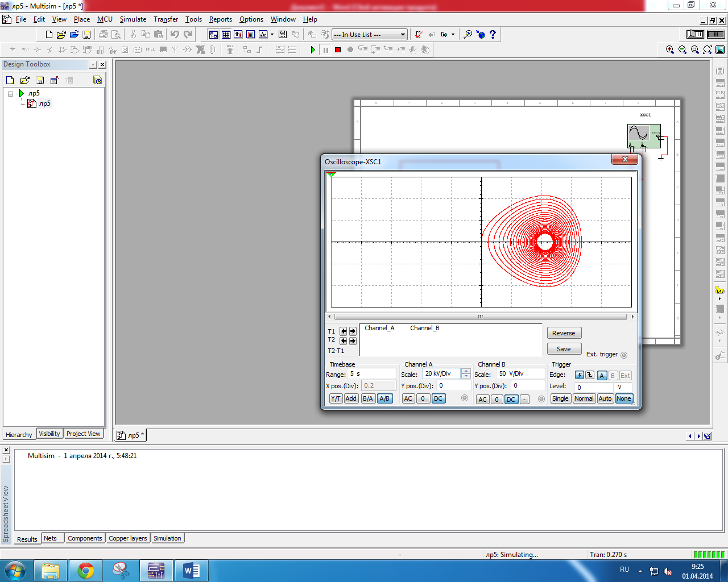Move cursor T1 left
728x582 pixels.
pyautogui.click(x=344, y=331)
